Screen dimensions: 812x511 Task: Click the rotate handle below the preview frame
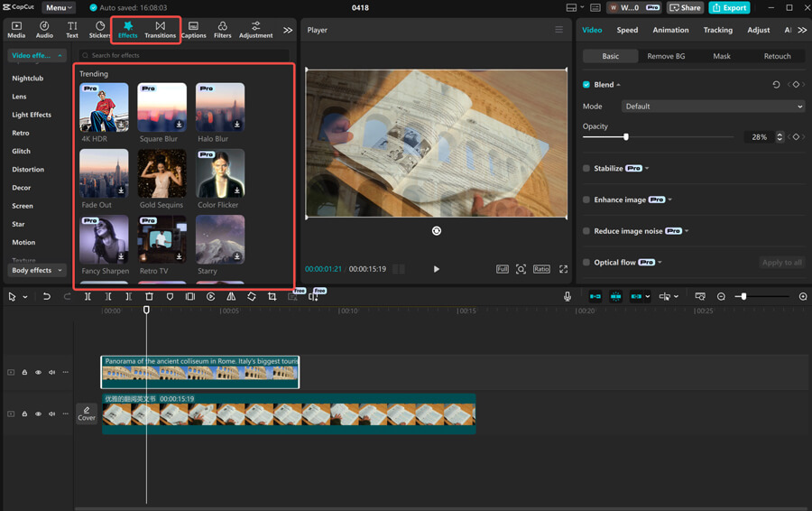[x=437, y=230]
